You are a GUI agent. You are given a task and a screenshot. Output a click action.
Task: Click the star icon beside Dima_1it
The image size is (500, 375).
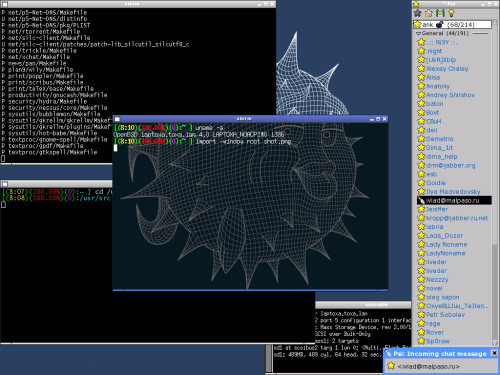(421, 147)
